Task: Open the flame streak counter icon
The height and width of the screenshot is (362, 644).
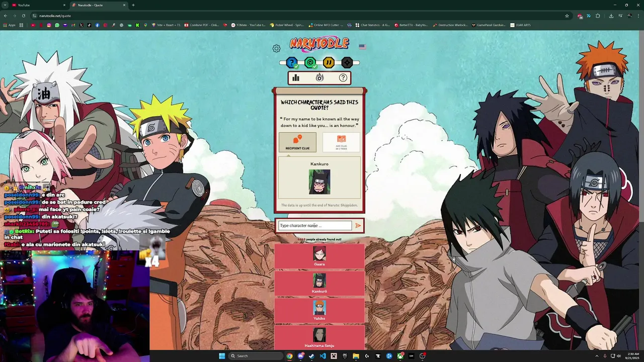Action: 319,78
